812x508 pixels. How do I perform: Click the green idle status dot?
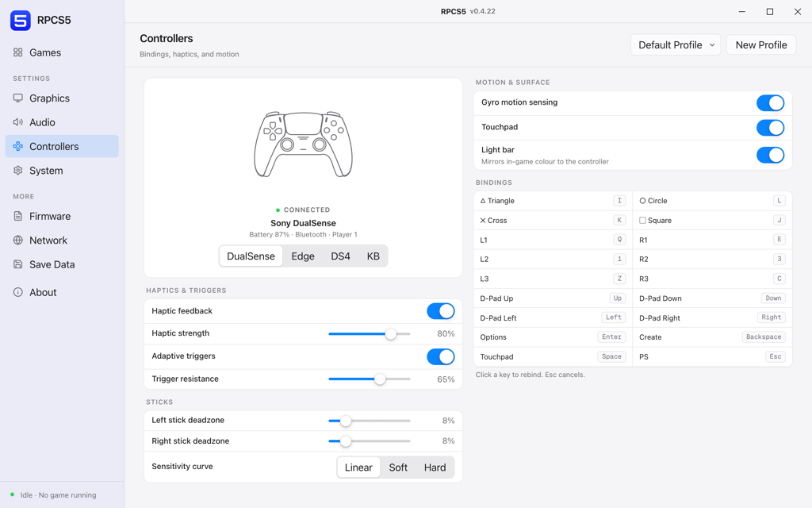point(13,495)
